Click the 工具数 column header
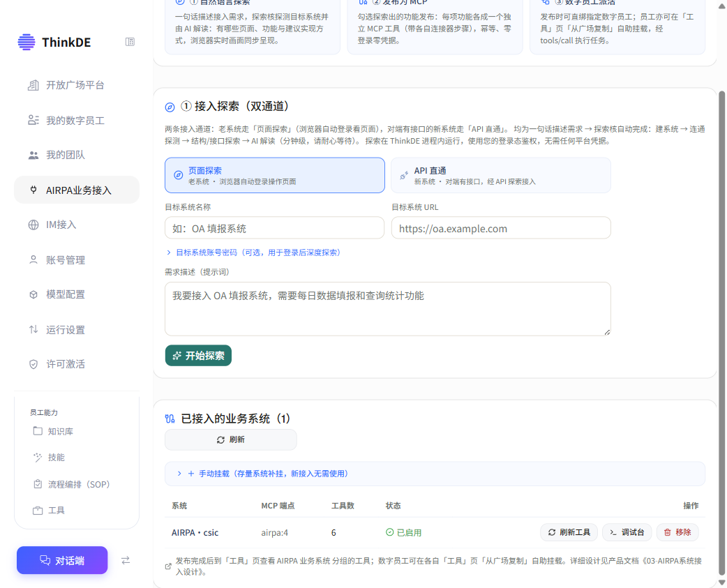The height and width of the screenshot is (588, 727). [x=343, y=506]
